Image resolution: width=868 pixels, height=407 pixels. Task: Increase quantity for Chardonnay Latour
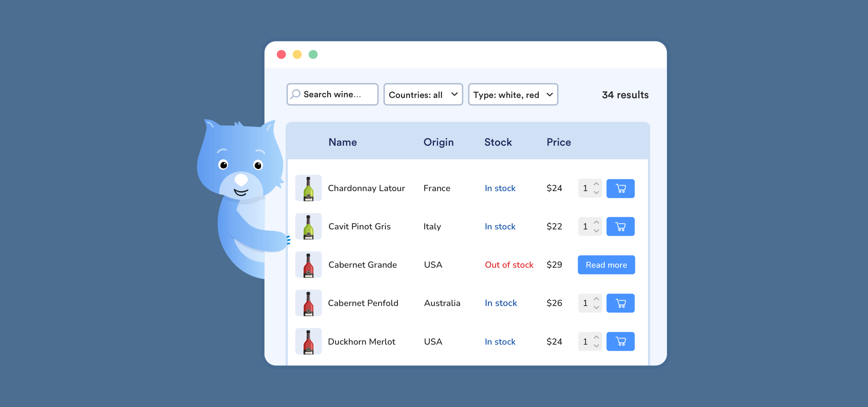coord(596,184)
